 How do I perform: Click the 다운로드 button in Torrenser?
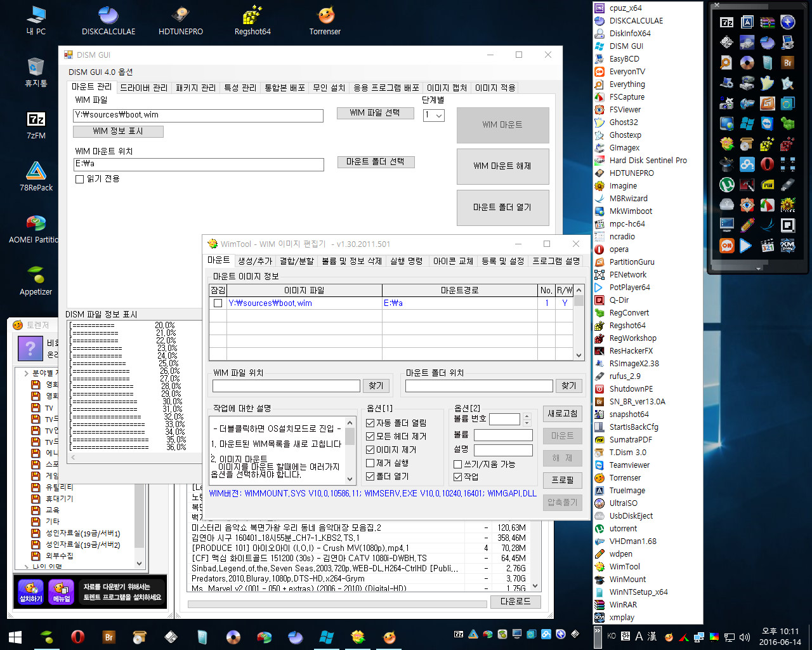pos(516,601)
